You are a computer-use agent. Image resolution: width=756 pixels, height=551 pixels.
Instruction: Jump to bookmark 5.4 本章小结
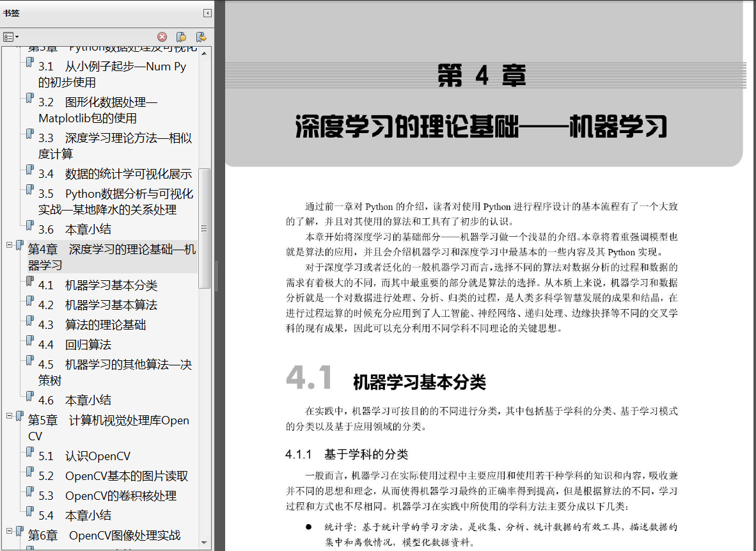click(75, 515)
